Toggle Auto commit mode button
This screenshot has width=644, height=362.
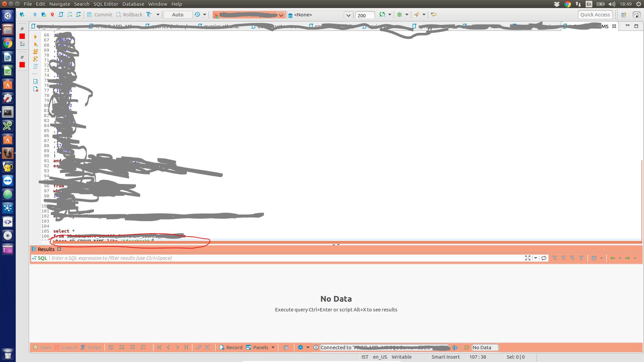click(178, 14)
